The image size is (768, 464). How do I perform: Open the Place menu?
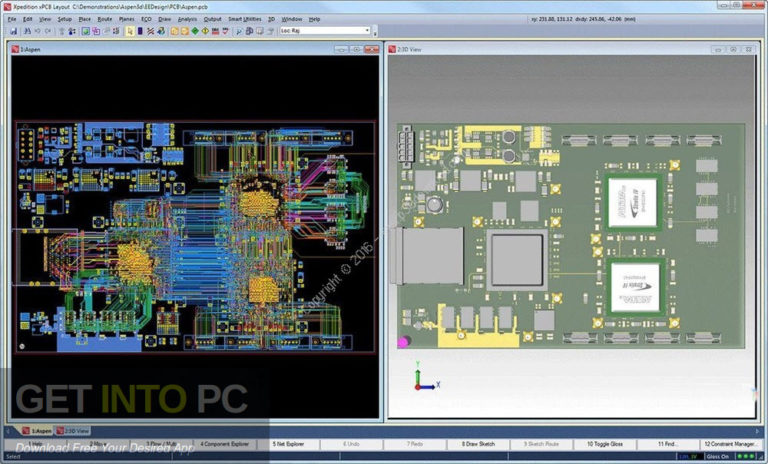click(85, 19)
